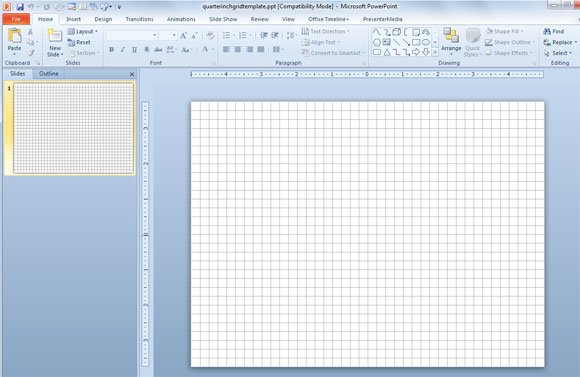Select the Arrow line shape in gallery
Viewport: 580px width, 377px height.
[x=406, y=42]
